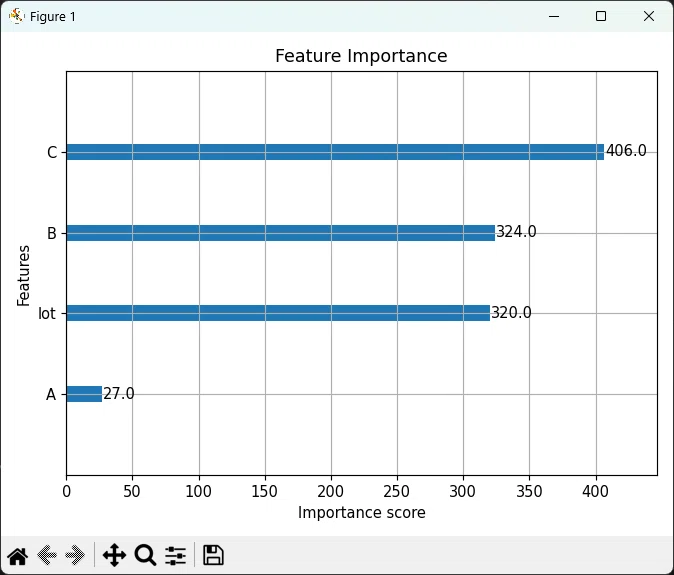
Task: Click the y-axis tick label C
Action: (x=52, y=153)
